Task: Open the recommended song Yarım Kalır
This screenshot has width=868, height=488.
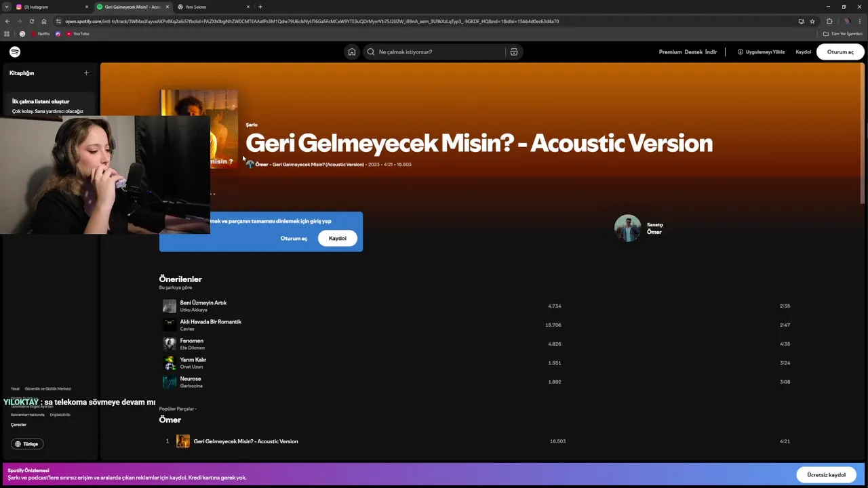Action: tap(193, 360)
